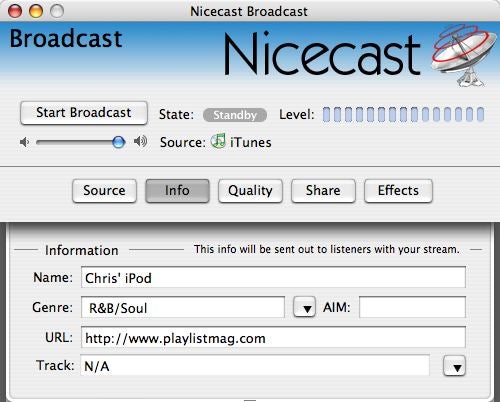
Task: Select the Info tab
Action: (x=177, y=191)
